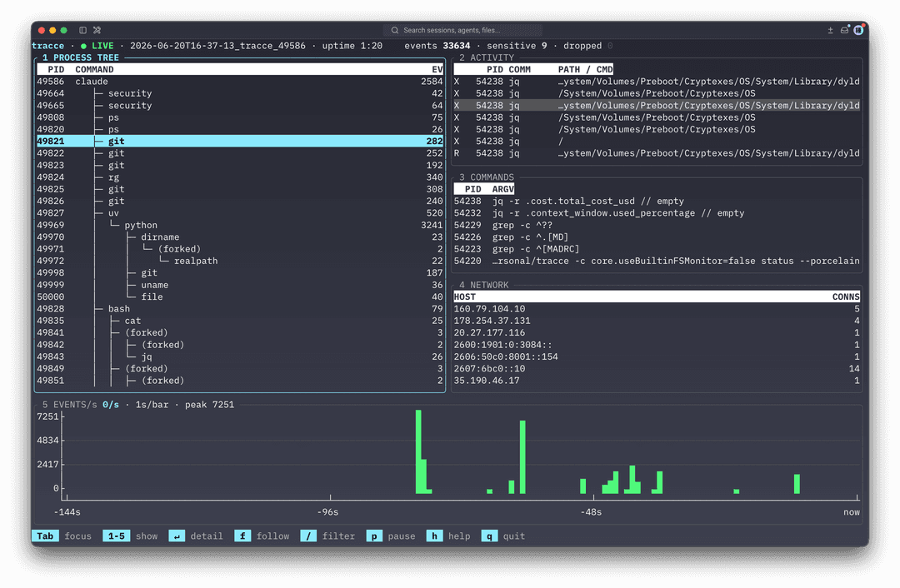Screen dimensions: 900x588
Task: Select file process row 50000
Action: click(x=240, y=296)
